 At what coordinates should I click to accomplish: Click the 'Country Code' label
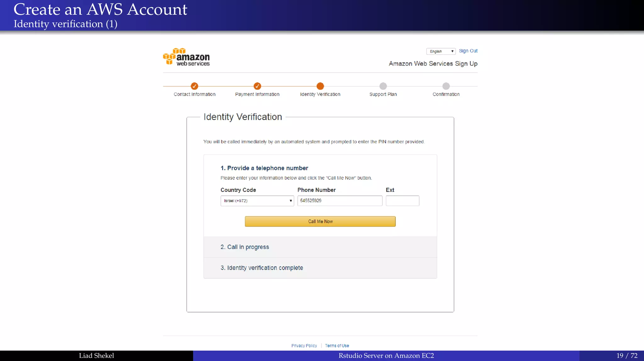pos(238,190)
